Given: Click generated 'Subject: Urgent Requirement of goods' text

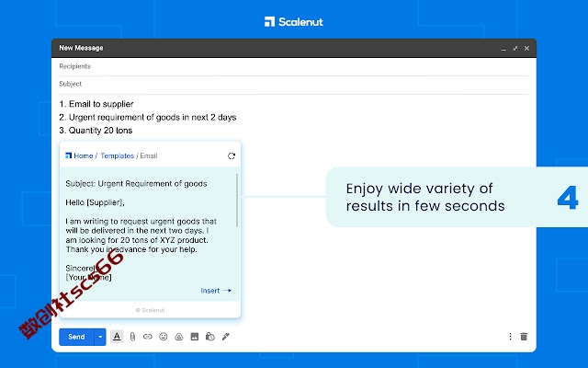Looking at the screenshot, I should coord(136,184).
